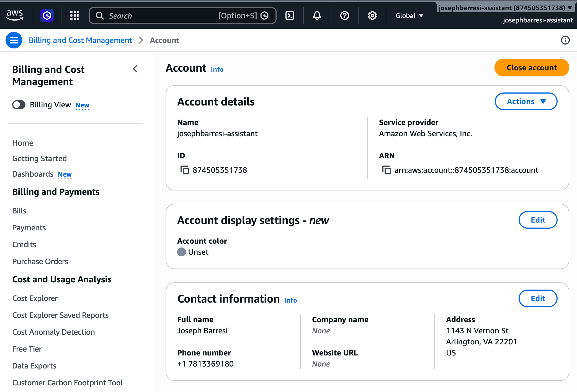
Task: Collapse the Billing sidebar chevron
Action: pos(135,69)
